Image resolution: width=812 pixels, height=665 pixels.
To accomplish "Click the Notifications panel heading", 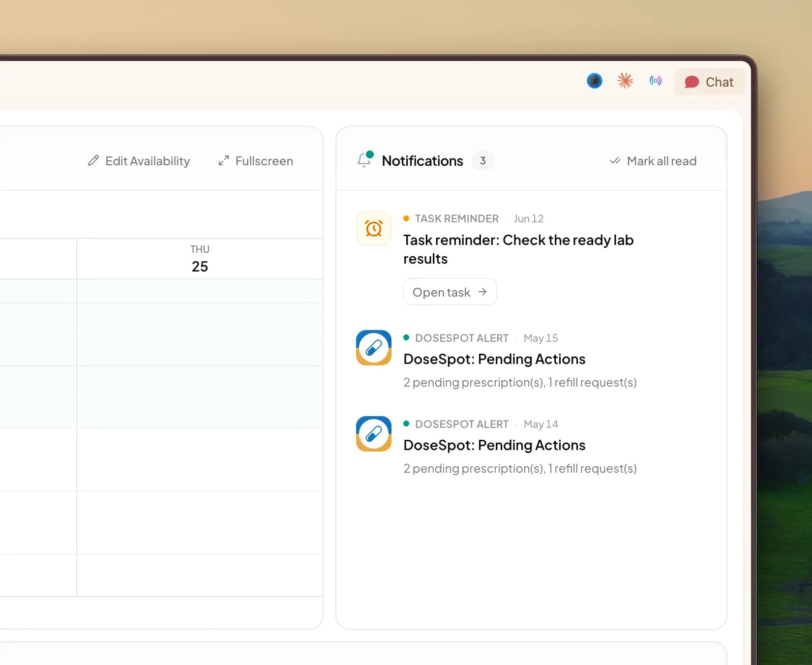I will click(x=422, y=161).
